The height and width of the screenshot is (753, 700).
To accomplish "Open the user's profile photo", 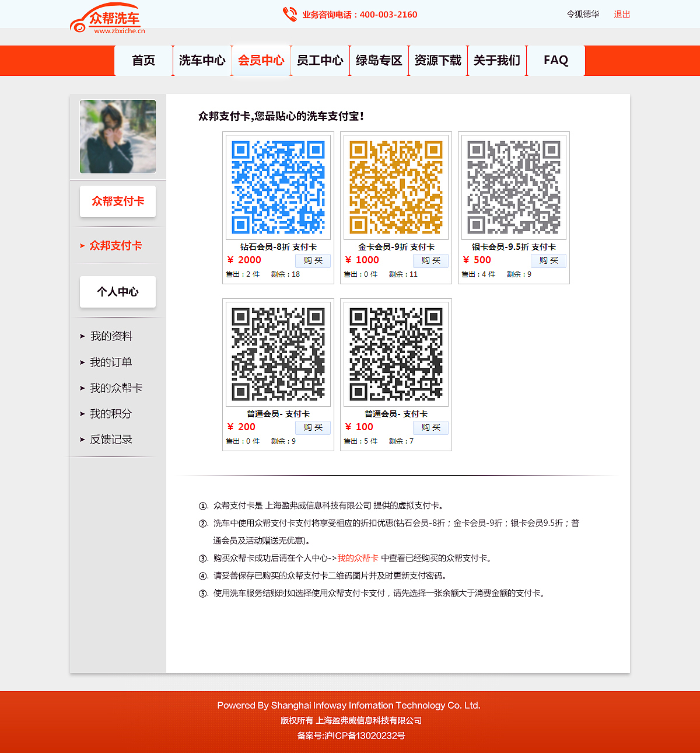I will [118, 137].
